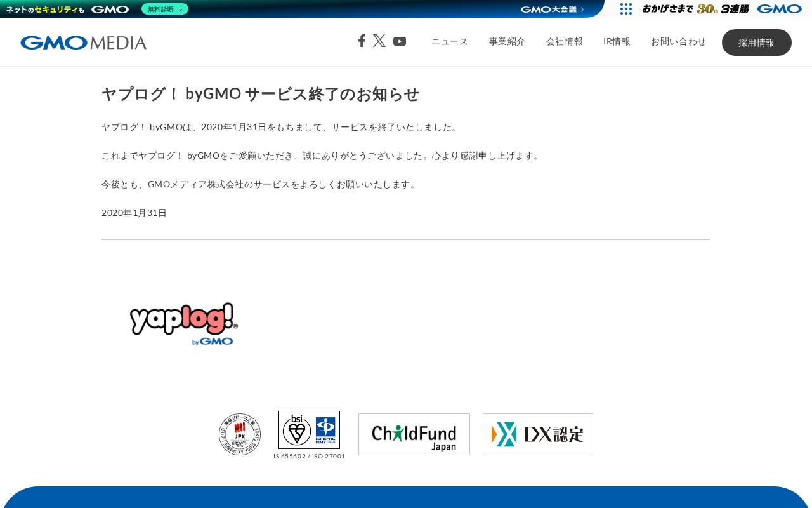The height and width of the screenshot is (508, 812).
Task: Open the X social media icon
Action: (x=379, y=41)
